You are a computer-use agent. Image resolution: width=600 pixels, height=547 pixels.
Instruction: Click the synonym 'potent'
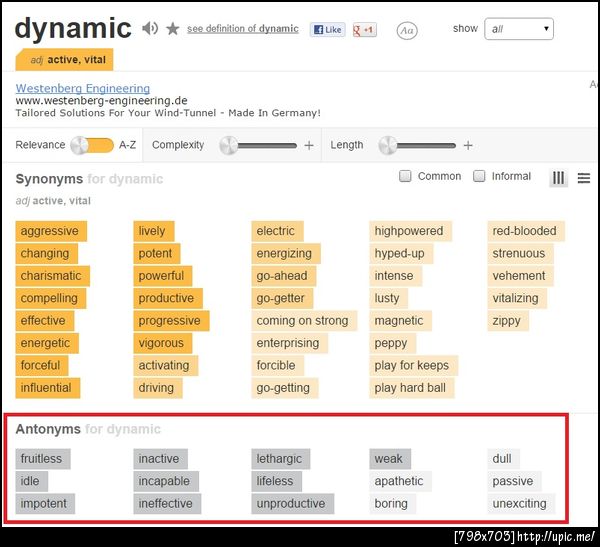coord(157,253)
